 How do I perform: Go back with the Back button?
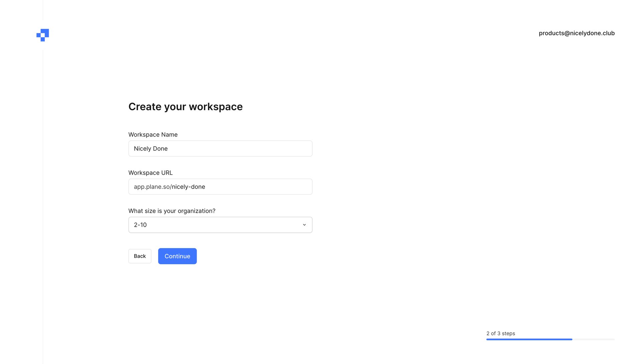[x=140, y=256]
